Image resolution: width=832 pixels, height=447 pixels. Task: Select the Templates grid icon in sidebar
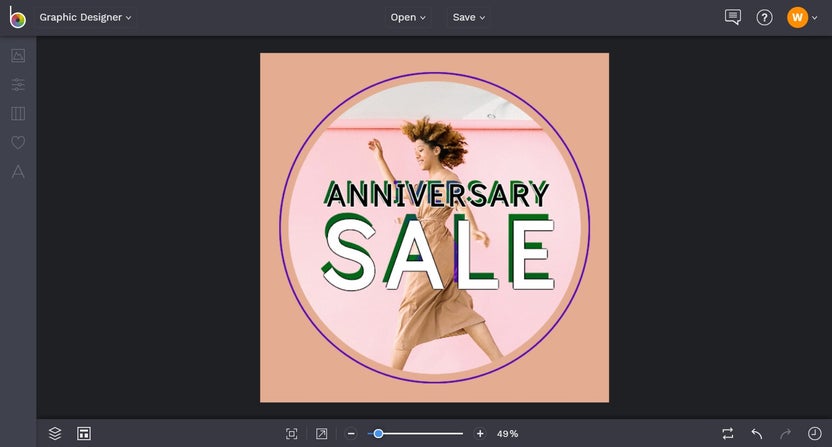(18, 114)
